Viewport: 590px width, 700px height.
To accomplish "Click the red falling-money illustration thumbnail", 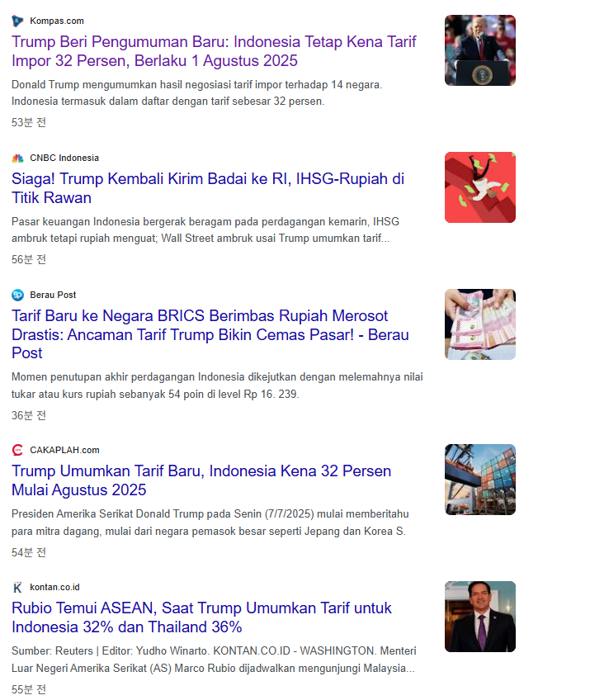I will pyautogui.click(x=479, y=187).
